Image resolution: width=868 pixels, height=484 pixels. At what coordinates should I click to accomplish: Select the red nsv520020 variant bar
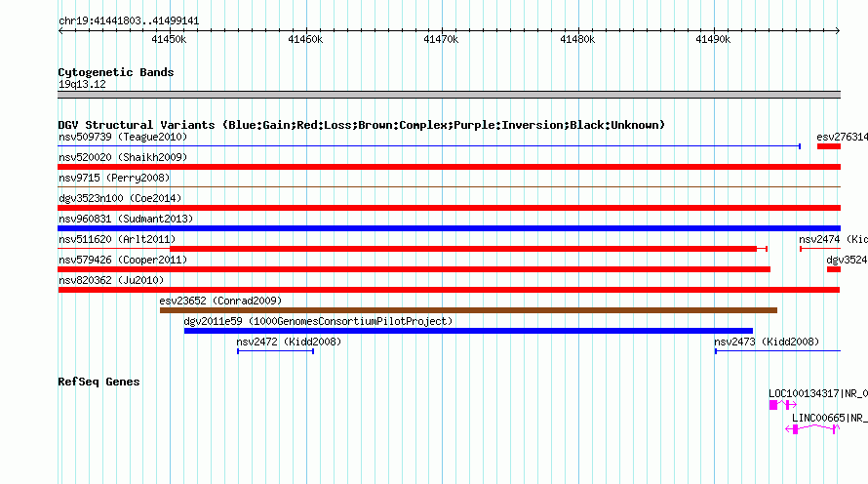coord(449,167)
